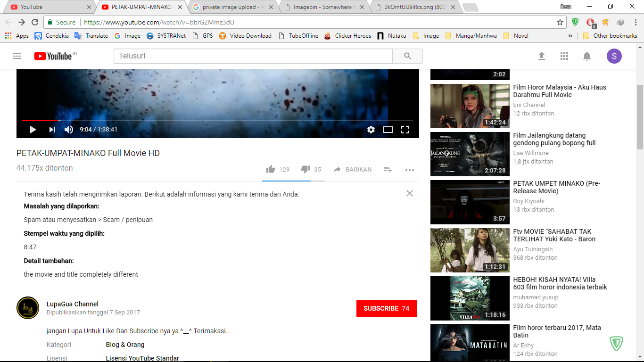Open green shield extension in toolbar
644x362 pixels.
click(x=575, y=22)
